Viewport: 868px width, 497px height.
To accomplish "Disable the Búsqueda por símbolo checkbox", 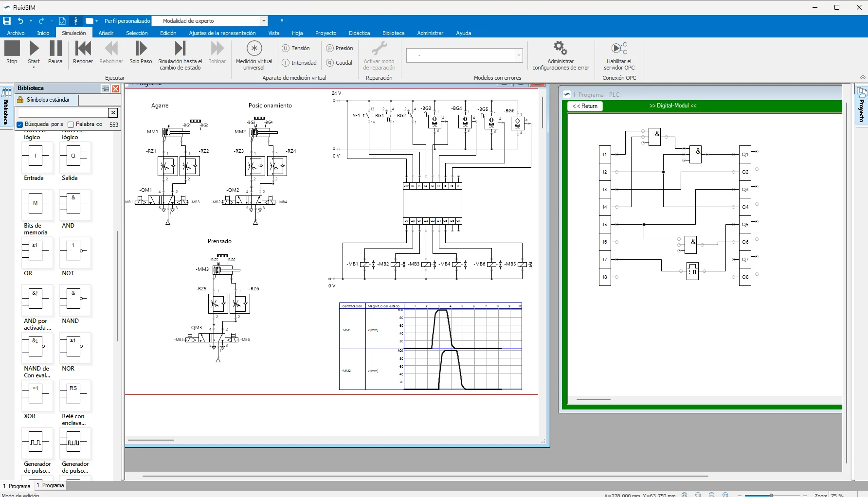I will click(19, 124).
